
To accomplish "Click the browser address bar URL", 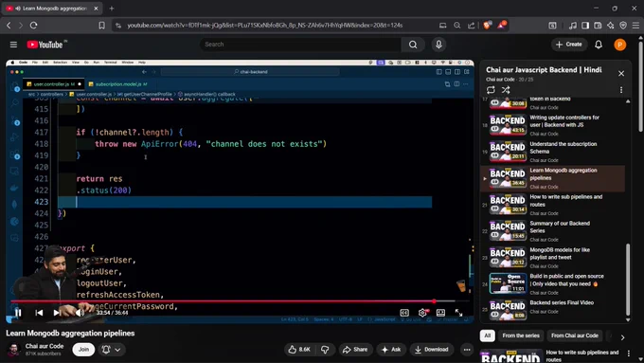I will 265,25.
